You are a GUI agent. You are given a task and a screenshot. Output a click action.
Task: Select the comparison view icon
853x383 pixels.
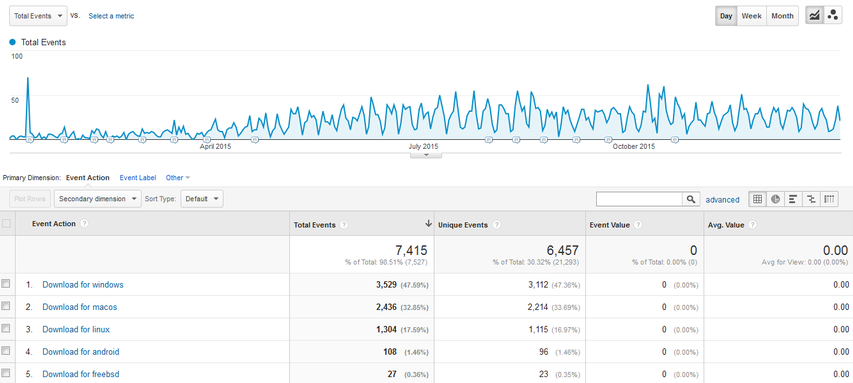tap(811, 199)
